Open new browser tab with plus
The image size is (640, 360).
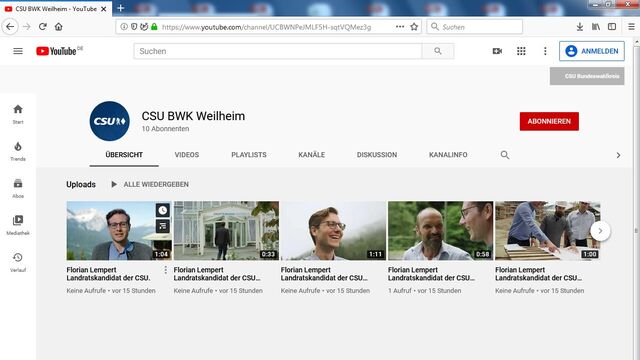coord(120,8)
